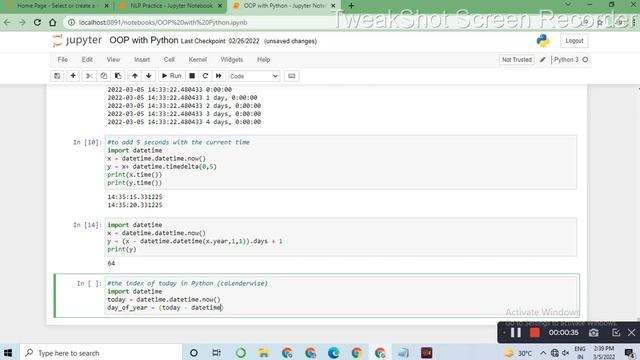Image resolution: width=640 pixels, height=360 pixels.
Task: Interrupt the kernel with the stop icon
Action: (192, 76)
